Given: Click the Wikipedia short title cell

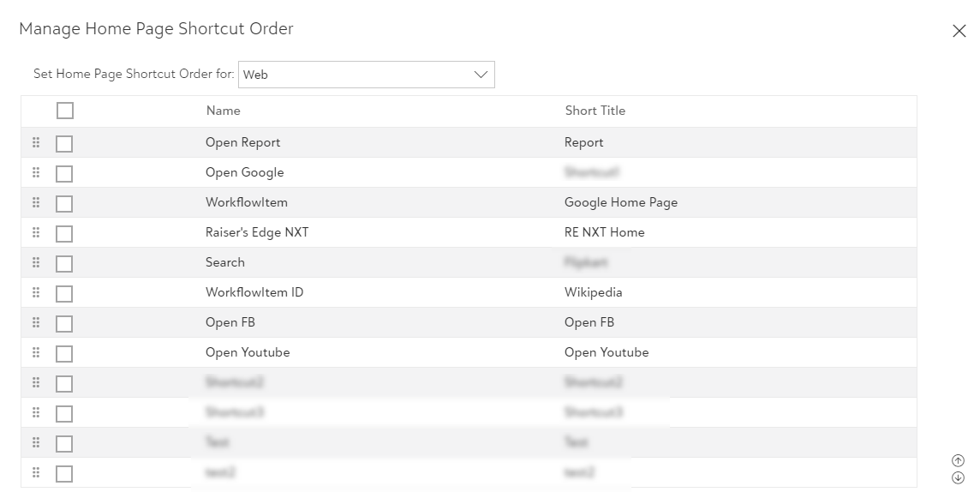Looking at the screenshot, I should pyautogui.click(x=593, y=292).
